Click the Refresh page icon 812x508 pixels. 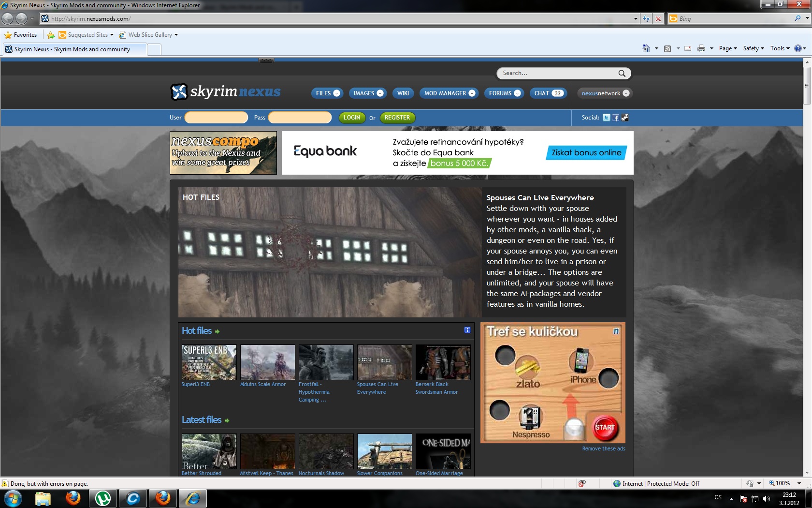(646, 19)
